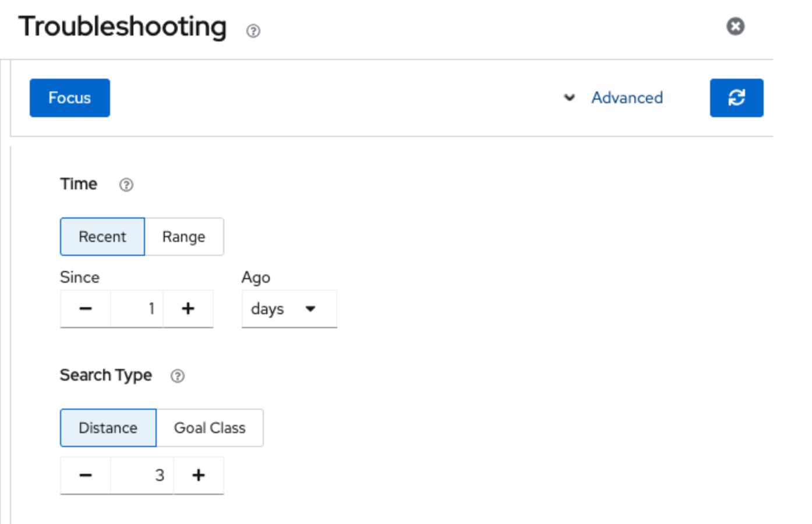Click the Distance number field showing 3

click(x=142, y=476)
